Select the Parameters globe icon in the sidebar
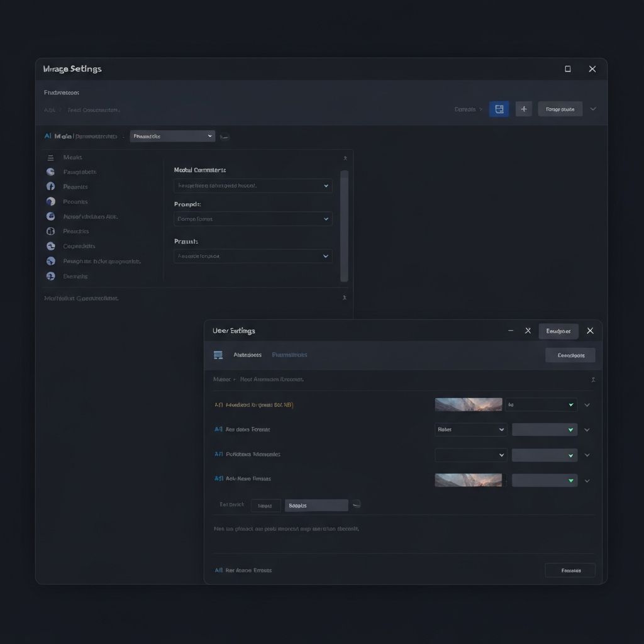 tap(50, 171)
